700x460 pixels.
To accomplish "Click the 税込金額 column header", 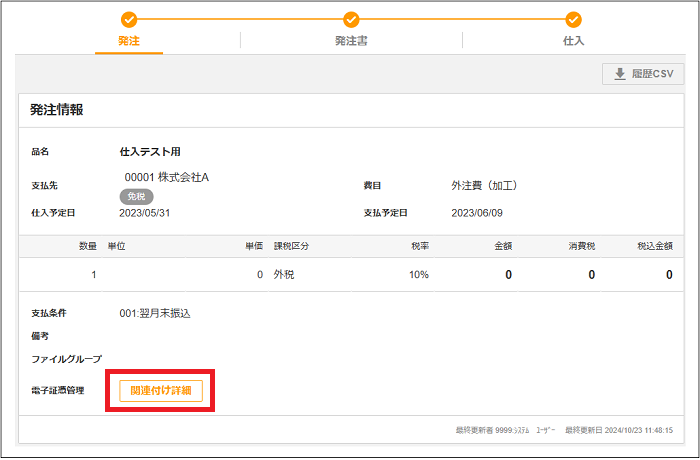I will 654,246.
